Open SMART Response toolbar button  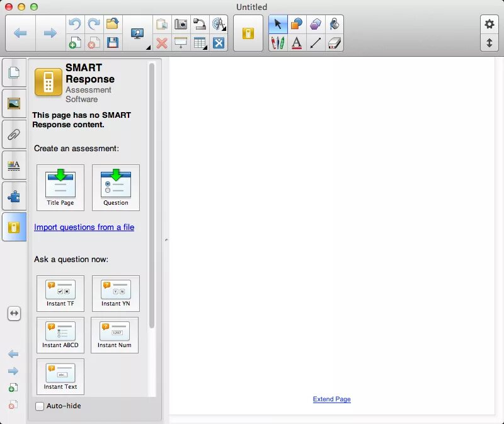coord(248,33)
